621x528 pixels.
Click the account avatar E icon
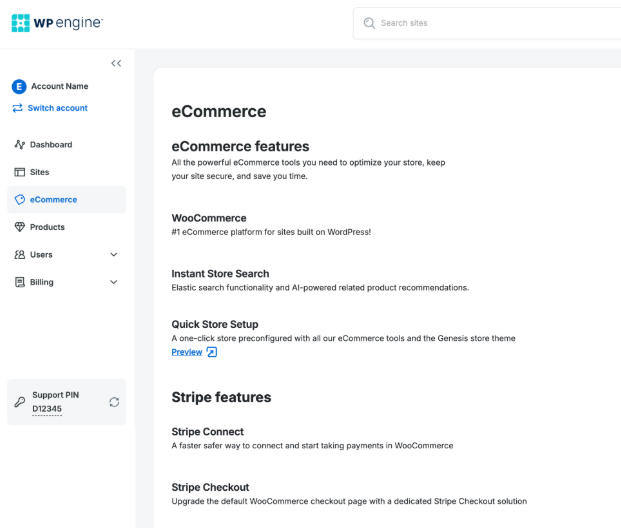click(19, 86)
